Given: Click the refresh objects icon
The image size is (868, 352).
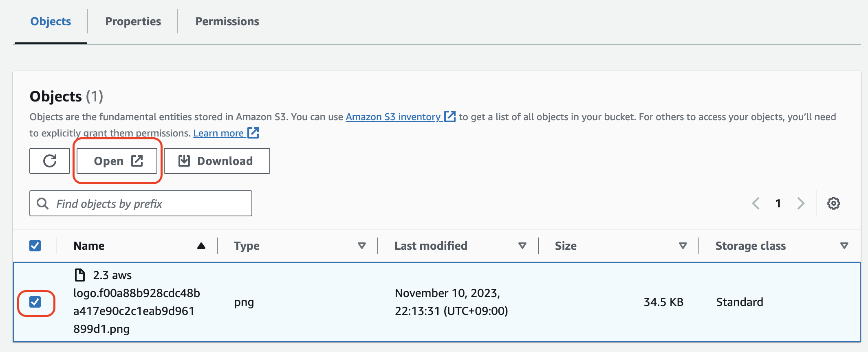Looking at the screenshot, I should (x=49, y=161).
